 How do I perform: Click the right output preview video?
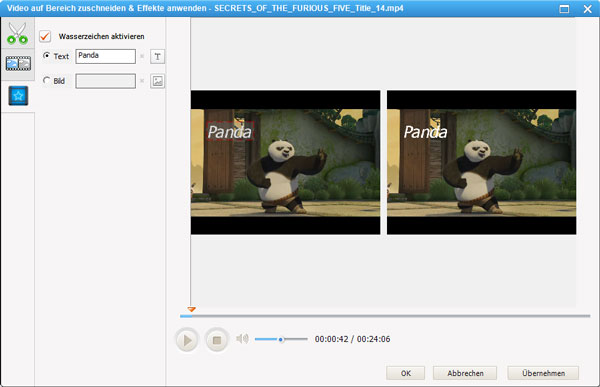pyautogui.click(x=481, y=163)
